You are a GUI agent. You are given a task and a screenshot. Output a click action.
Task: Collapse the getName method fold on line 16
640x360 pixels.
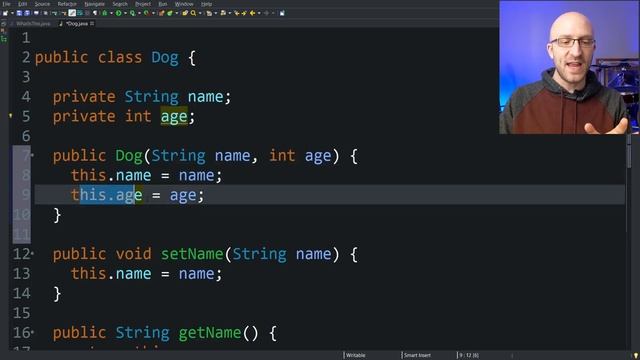(33, 333)
